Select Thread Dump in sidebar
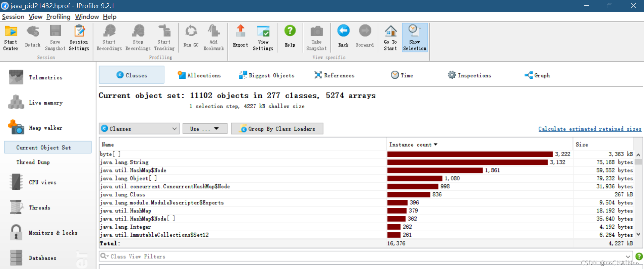 (x=33, y=162)
